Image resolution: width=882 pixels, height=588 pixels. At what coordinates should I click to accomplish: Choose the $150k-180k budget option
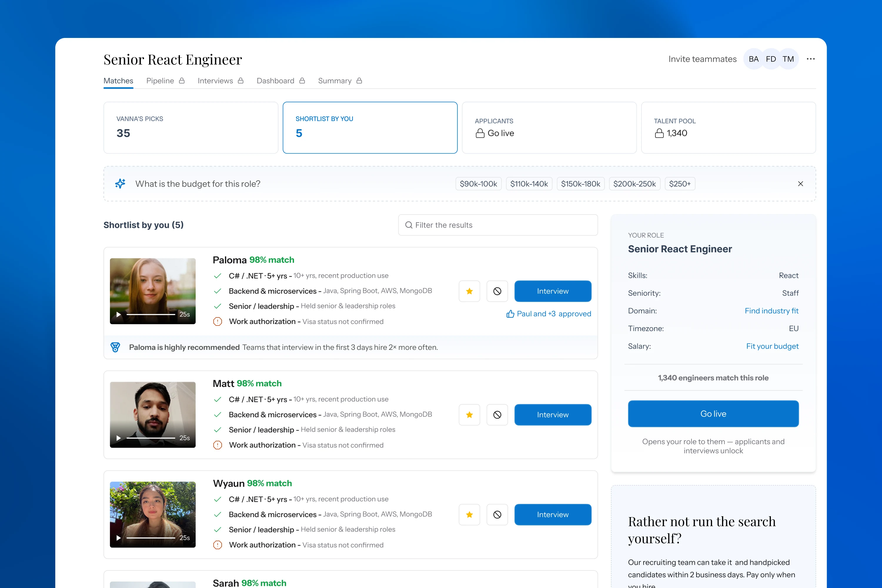(x=580, y=184)
